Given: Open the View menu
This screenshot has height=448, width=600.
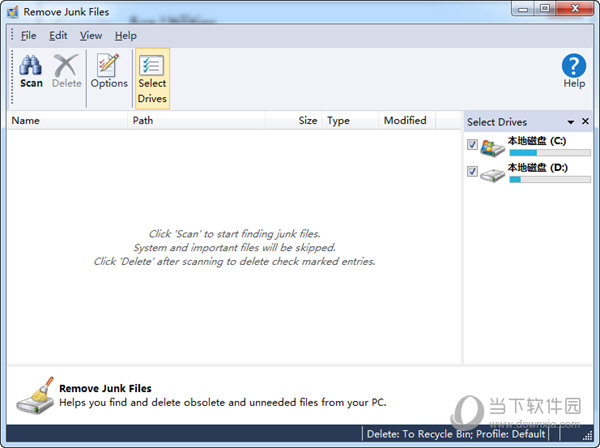Looking at the screenshot, I should pos(91,35).
